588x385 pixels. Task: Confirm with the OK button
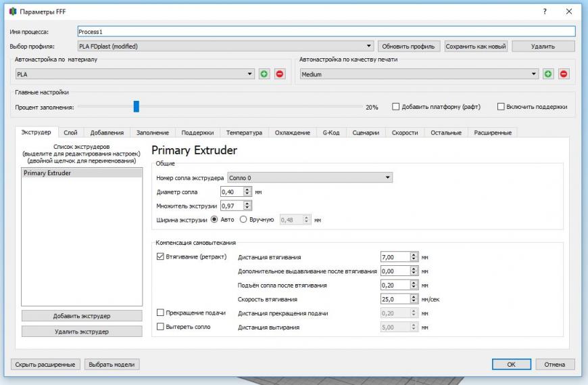511,364
